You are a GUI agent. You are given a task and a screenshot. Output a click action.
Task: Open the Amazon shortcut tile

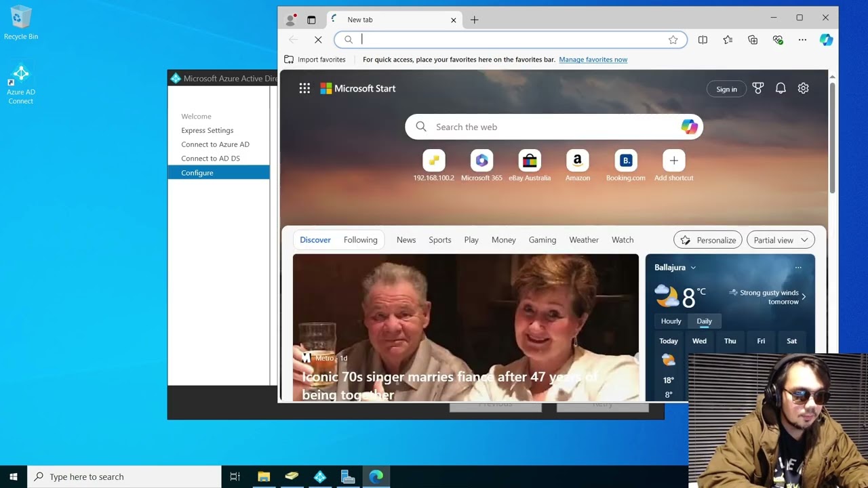point(578,166)
